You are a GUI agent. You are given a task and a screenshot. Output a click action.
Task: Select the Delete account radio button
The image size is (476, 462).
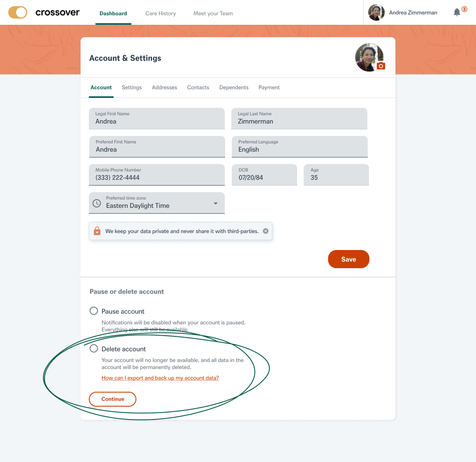94,348
